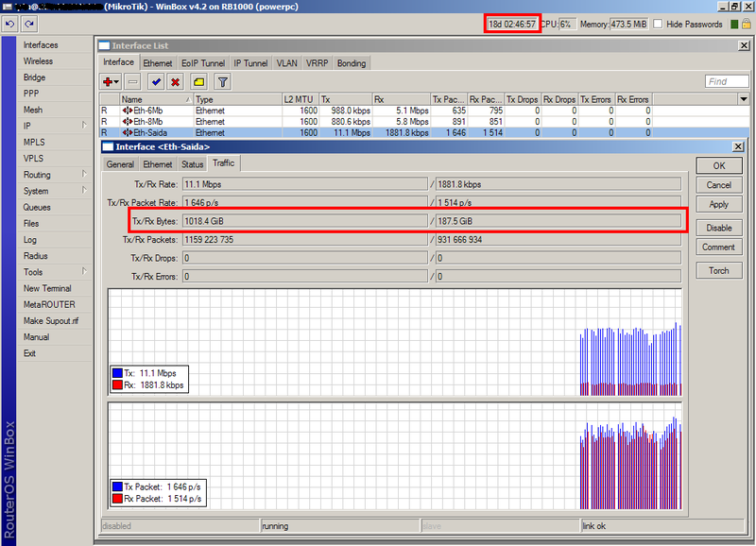Click the blue Tx Packet legend swatch
The width and height of the screenshot is (756, 546).
tap(117, 486)
